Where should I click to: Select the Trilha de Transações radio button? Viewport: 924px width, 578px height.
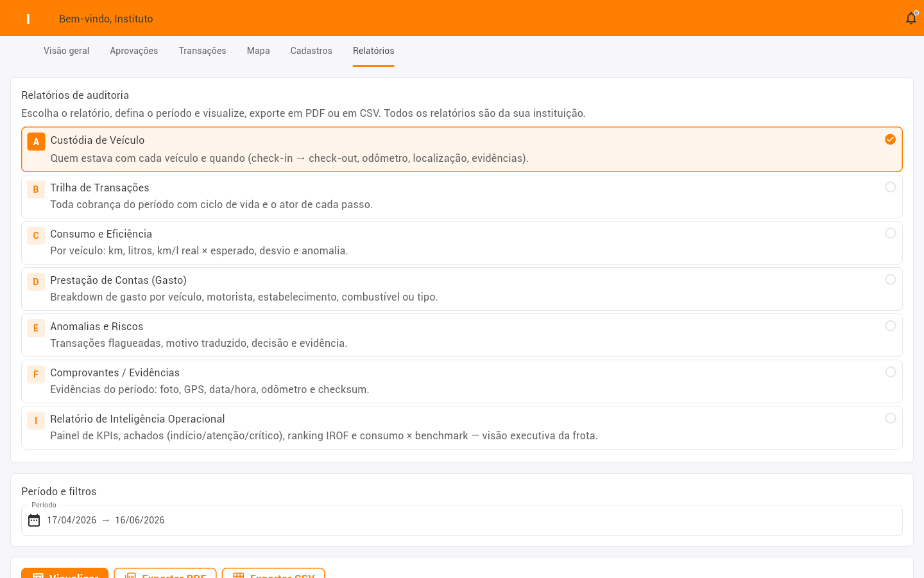pyautogui.click(x=891, y=187)
